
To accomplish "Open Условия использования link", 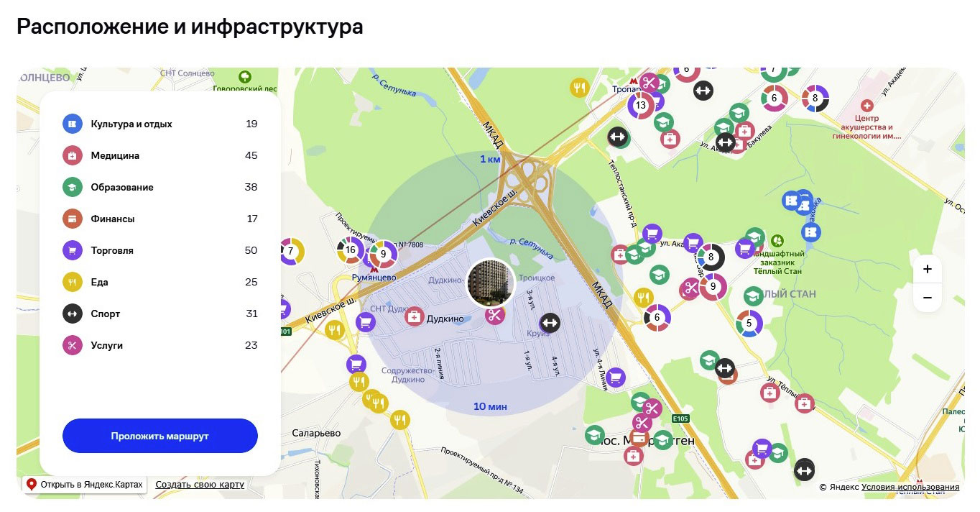I will click(x=910, y=487).
